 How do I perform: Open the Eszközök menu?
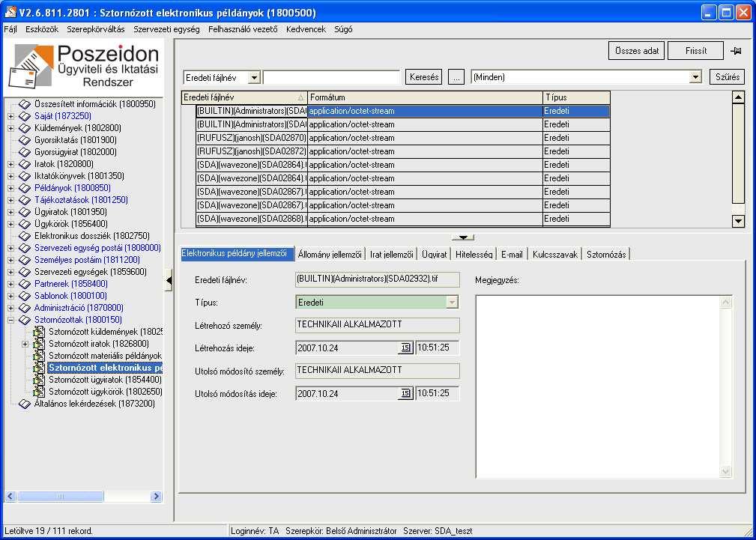42,29
